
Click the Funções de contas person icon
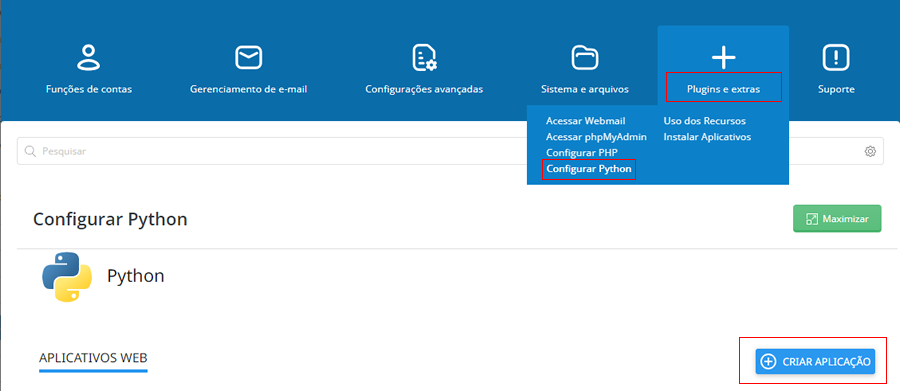coord(88,57)
